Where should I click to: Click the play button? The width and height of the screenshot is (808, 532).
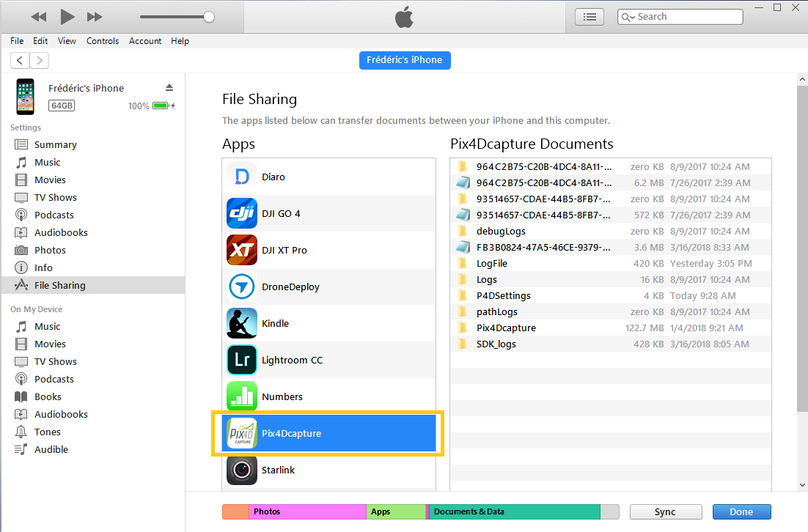tap(67, 17)
